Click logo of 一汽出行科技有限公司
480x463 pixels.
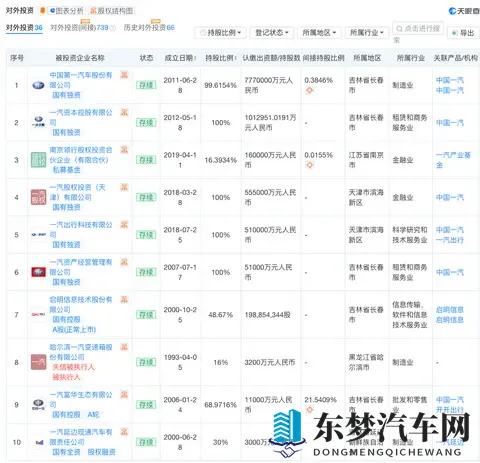click(38, 235)
